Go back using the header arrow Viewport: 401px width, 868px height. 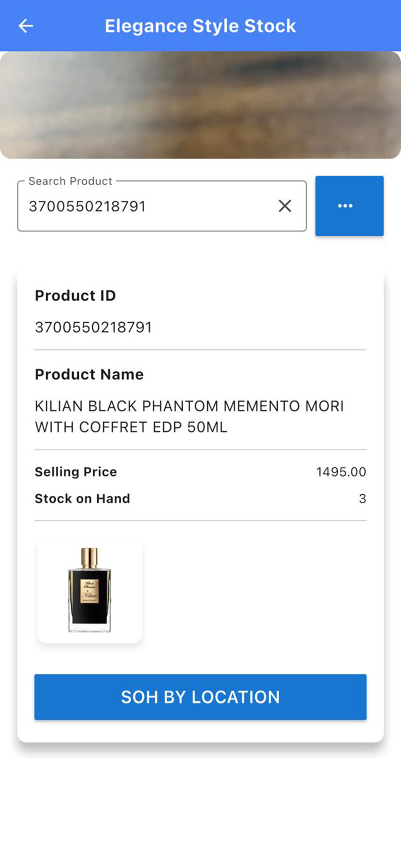(x=26, y=26)
